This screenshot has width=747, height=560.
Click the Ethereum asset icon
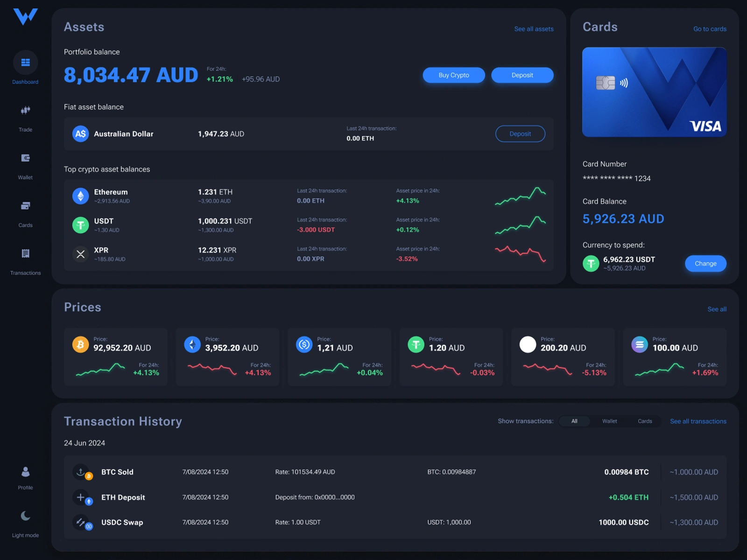coord(80,196)
